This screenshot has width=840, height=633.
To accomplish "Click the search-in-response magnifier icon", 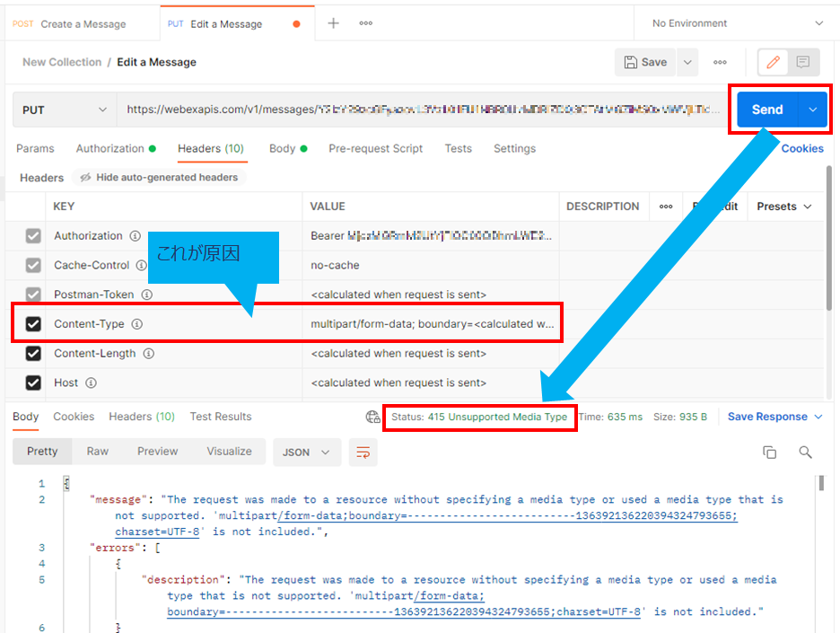I will (807, 453).
